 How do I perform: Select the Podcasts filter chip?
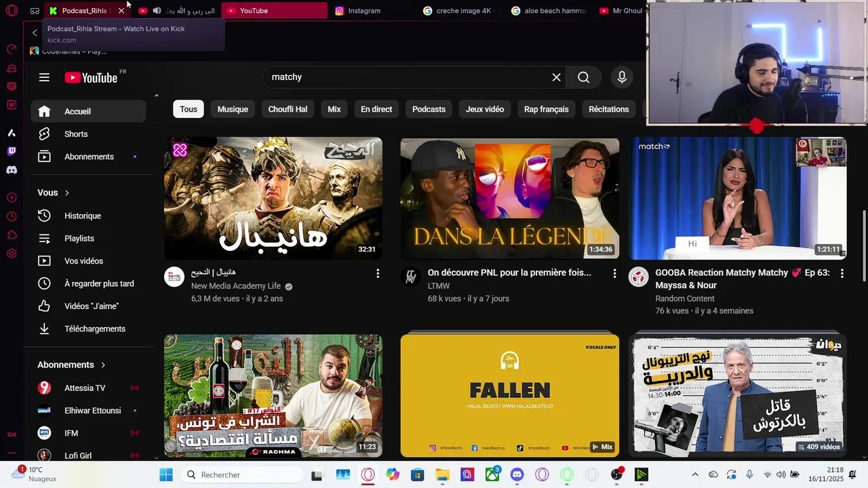pos(429,109)
